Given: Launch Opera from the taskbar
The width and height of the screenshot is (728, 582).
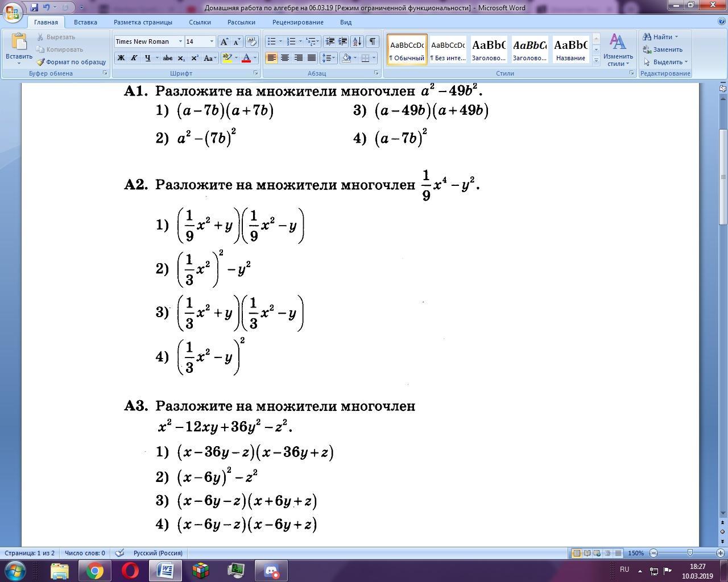Looking at the screenshot, I should pos(130,570).
